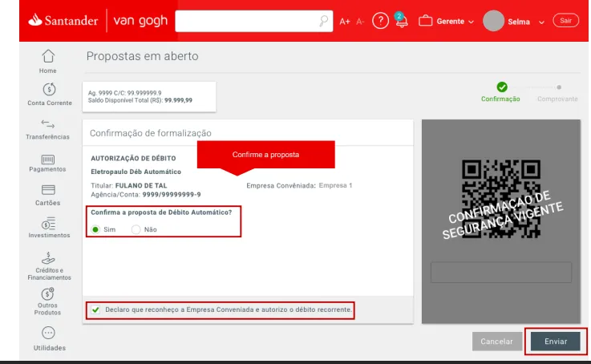Screen dimensions: 591x364
Task: Expand the Selma user menu
Action: [517, 21]
